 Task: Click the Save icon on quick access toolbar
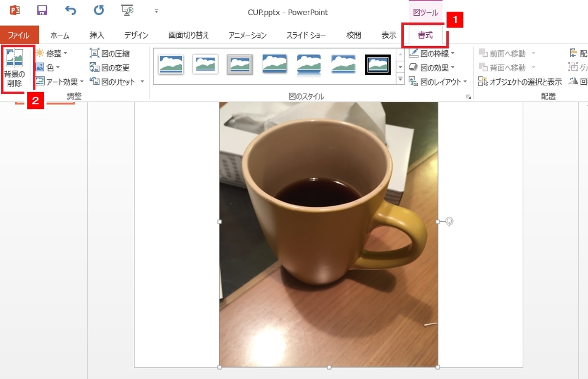tap(42, 11)
